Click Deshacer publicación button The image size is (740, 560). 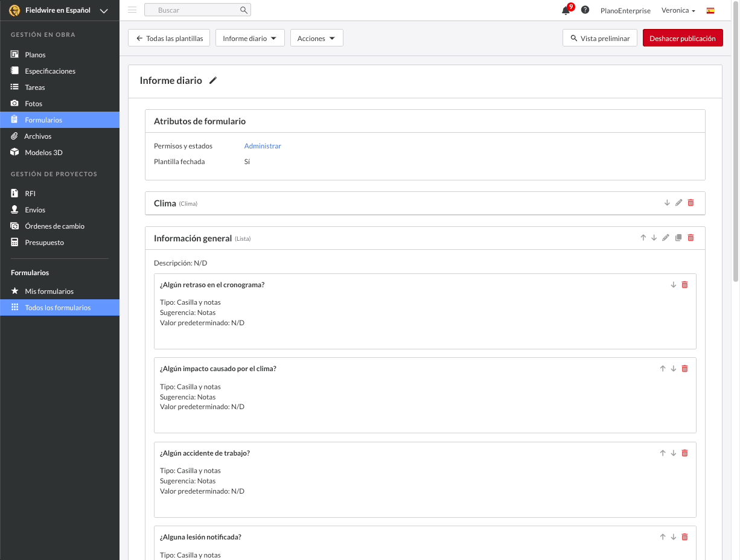[x=683, y=38]
